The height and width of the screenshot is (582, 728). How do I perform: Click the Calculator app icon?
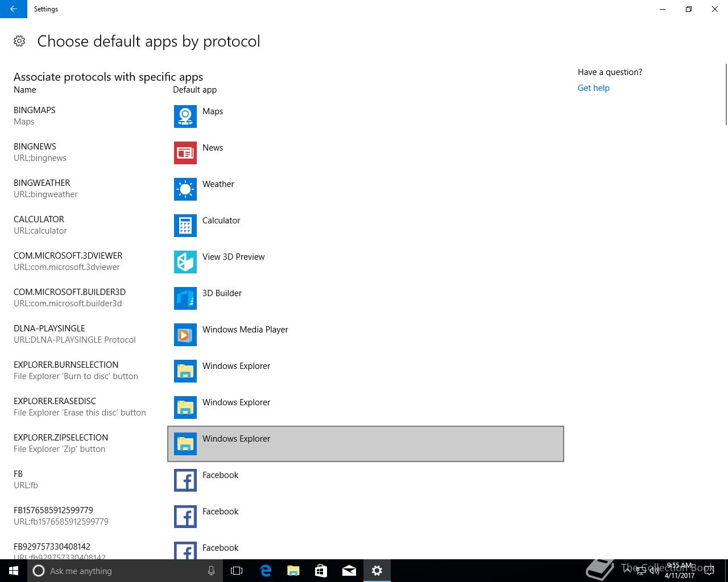click(x=185, y=226)
